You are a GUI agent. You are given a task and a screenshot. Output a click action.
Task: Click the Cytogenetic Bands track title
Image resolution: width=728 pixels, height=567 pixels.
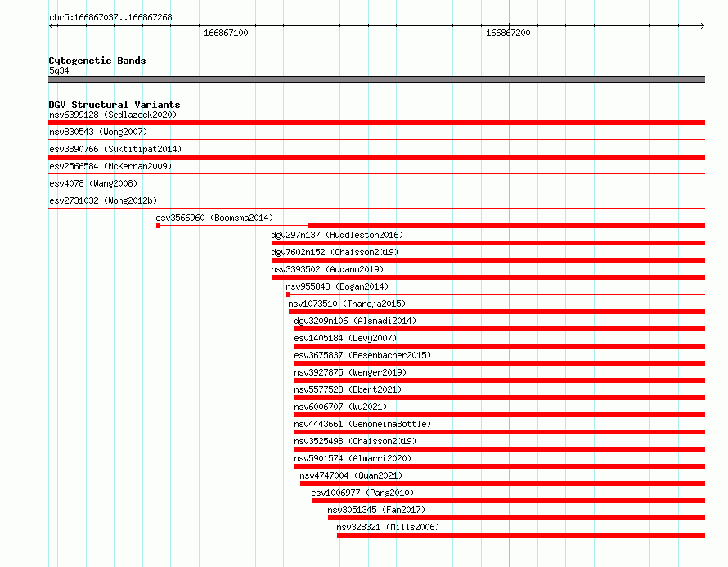coord(97,61)
